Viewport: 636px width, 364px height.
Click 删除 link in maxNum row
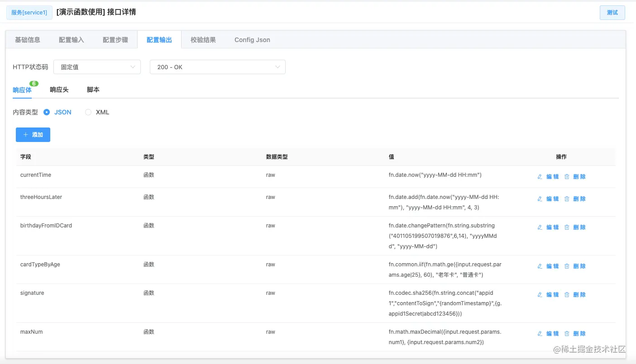(579, 334)
